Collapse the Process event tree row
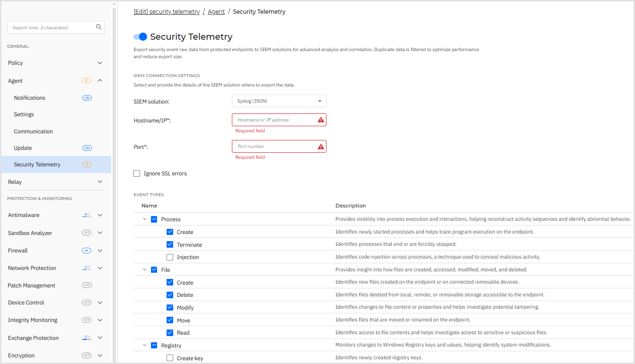 tap(145, 219)
